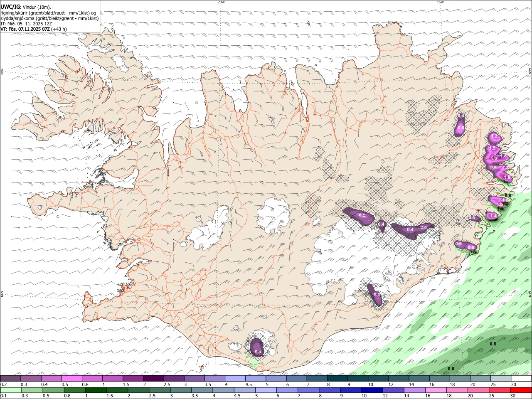Click the 1.5–2 purple swatch in the top legend row
The height and width of the screenshot is (399, 532).
[x=133, y=379]
